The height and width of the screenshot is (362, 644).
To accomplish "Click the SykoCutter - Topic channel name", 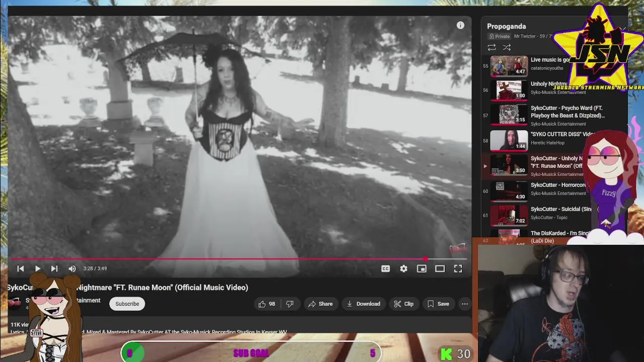I will point(549,218).
